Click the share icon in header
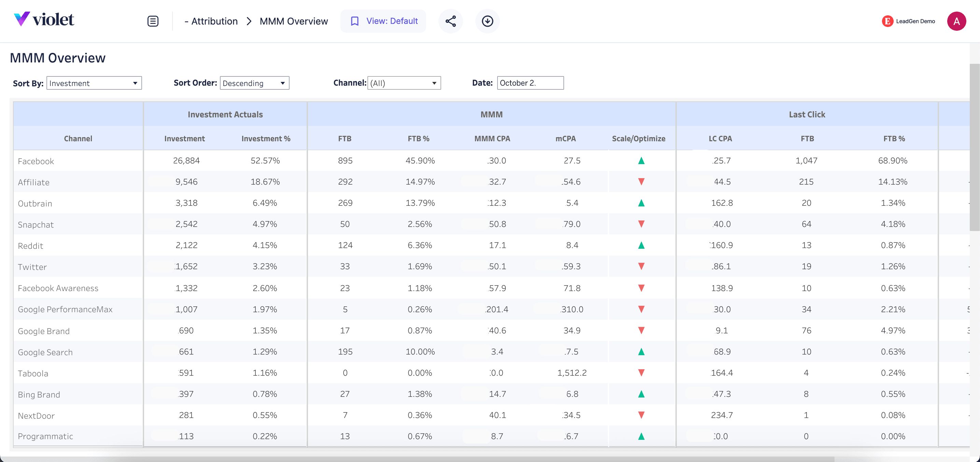980x462 pixels. pyautogui.click(x=450, y=21)
